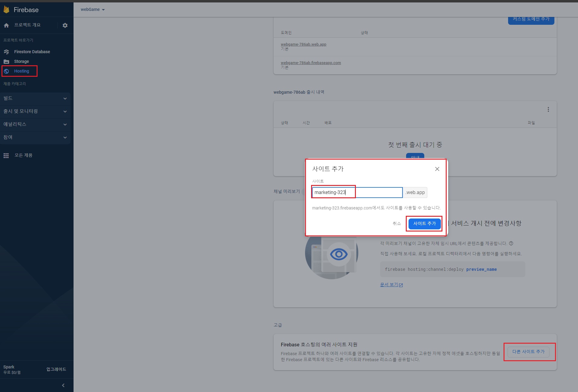This screenshot has height=392, width=578.
Task: Click help icon next to preview channel text
Action: tap(511, 243)
